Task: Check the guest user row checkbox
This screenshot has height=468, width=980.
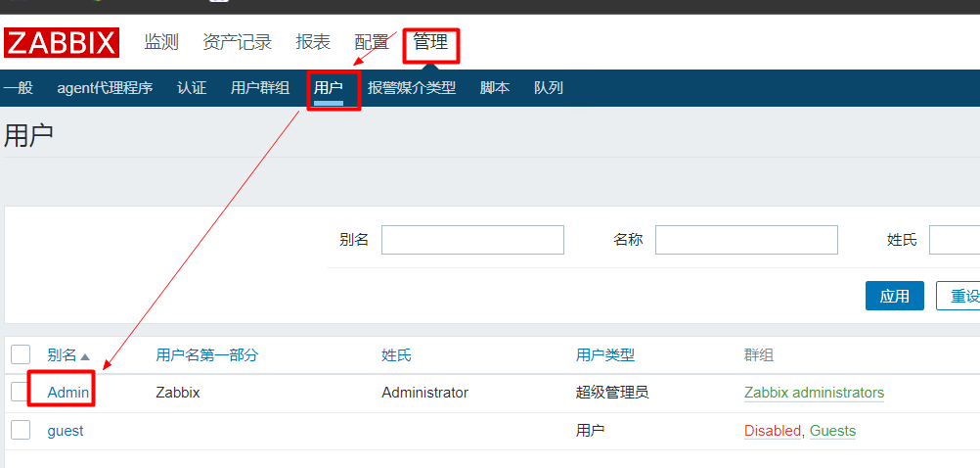Action: point(21,431)
